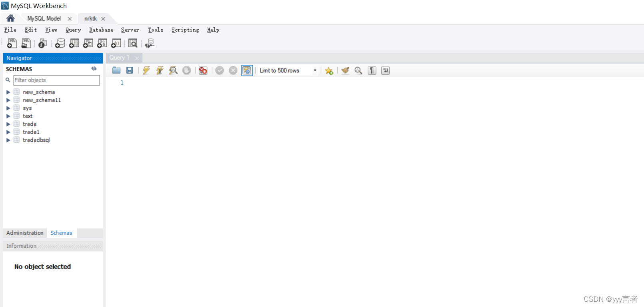The width and height of the screenshot is (644, 307).
Task: Switch to the nrktk connection tab
Action: 90,18
